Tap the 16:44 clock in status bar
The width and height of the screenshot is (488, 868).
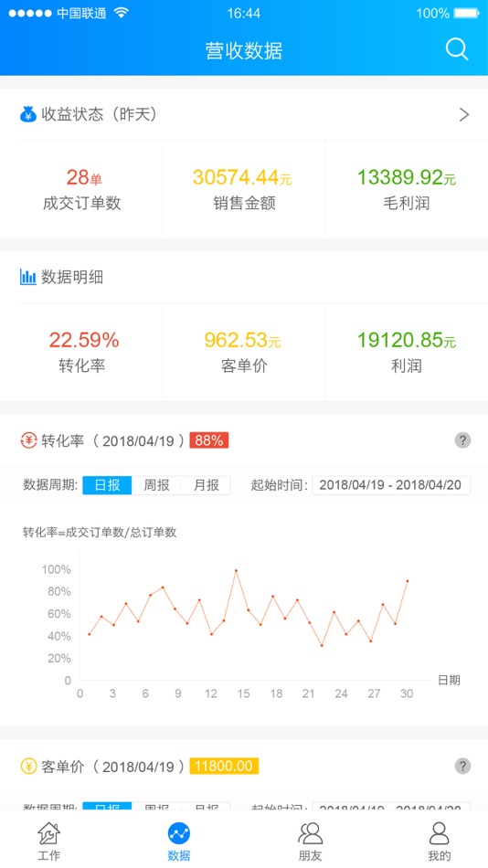pyautogui.click(x=244, y=14)
